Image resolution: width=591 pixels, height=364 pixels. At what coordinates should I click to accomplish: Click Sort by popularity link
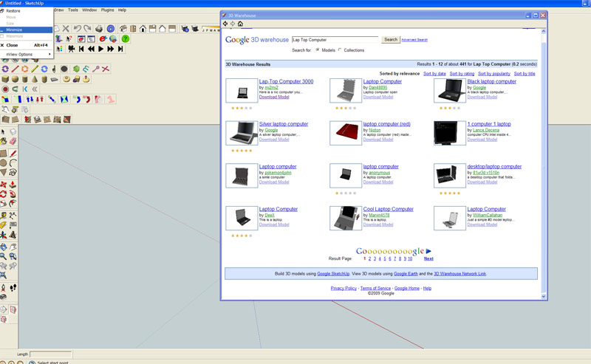(493, 74)
